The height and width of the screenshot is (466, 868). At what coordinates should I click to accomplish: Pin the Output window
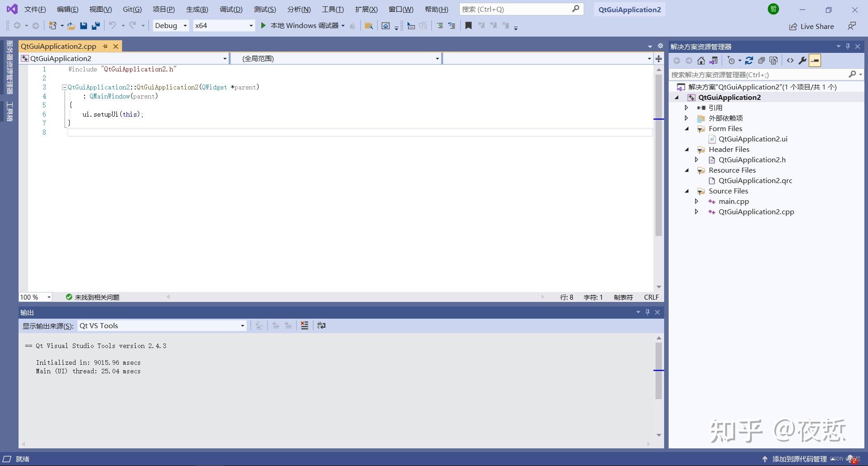point(647,312)
